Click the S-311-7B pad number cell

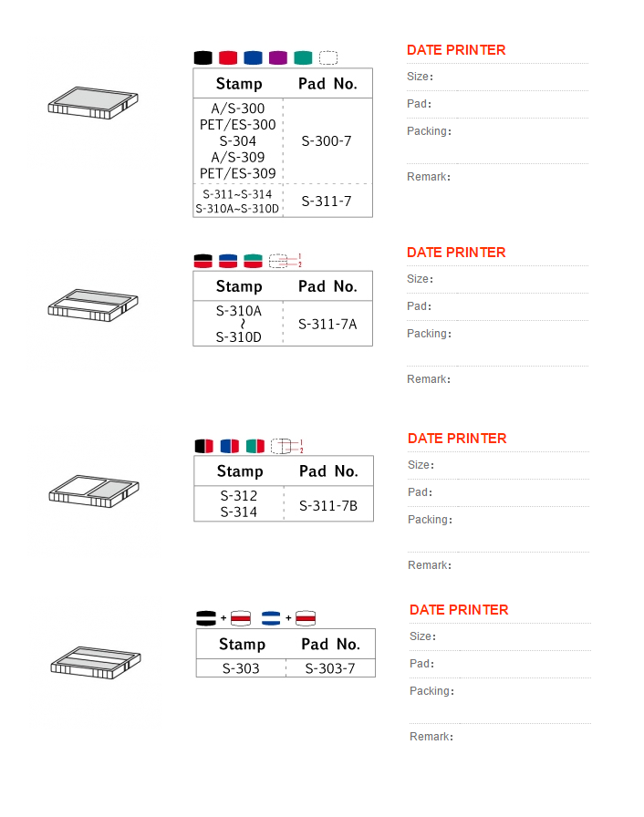pos(328,505)
